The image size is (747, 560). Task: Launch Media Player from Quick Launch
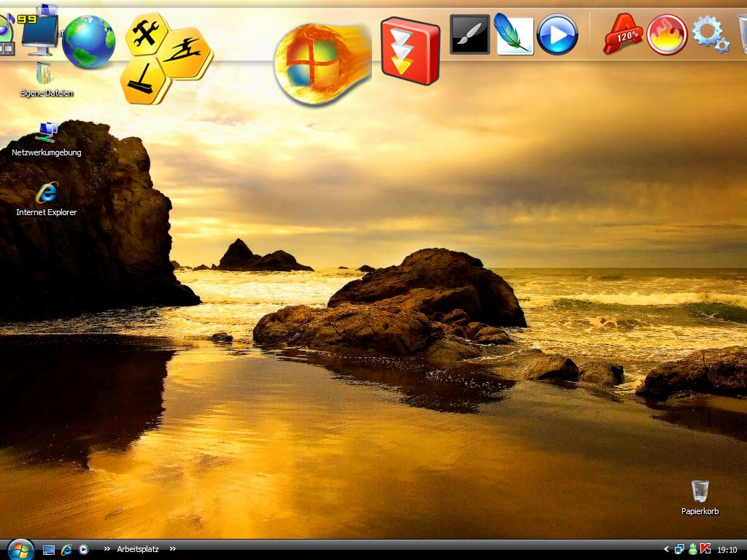[x=83, y=550]
